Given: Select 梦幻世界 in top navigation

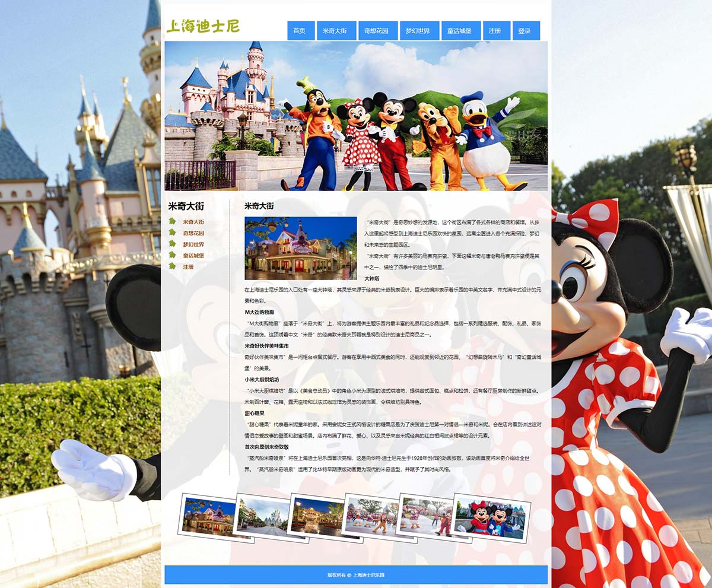Looking at the screenshot, I should [x=419, y=31].
